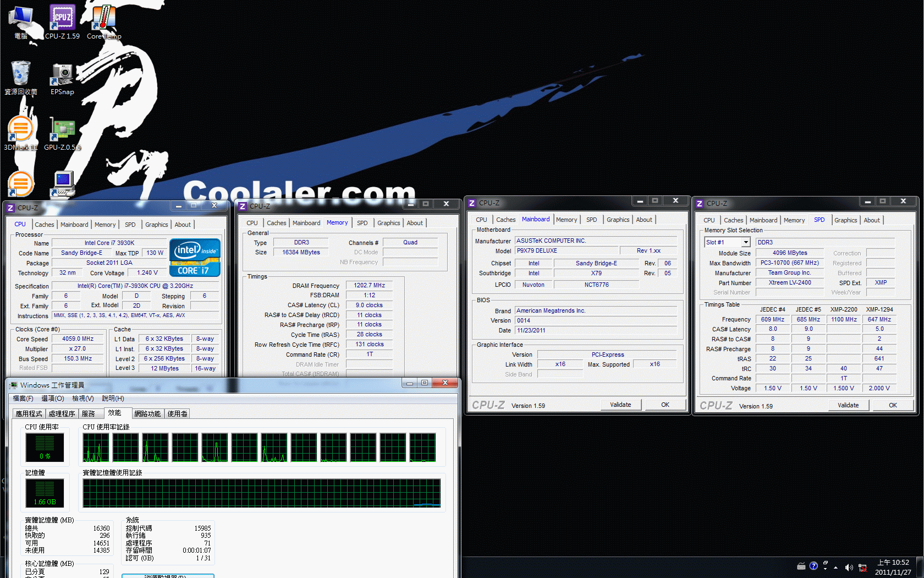Open the Computer desktop icon

tap(21, 22)
